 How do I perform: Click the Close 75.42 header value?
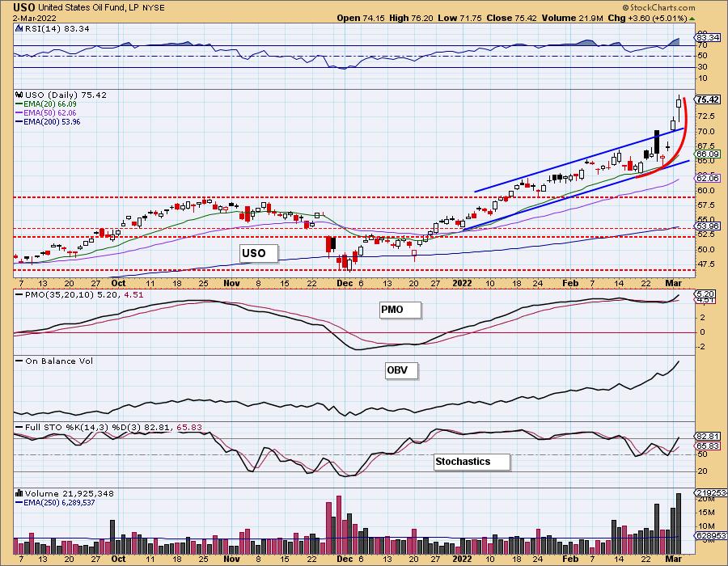[512, 18]
